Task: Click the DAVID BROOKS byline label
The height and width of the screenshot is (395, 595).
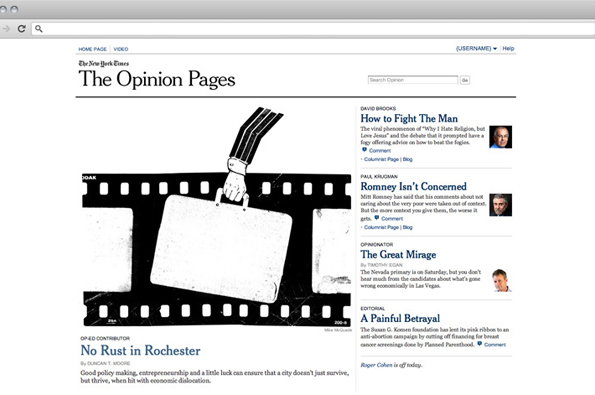Action: (x=378, y=109)
